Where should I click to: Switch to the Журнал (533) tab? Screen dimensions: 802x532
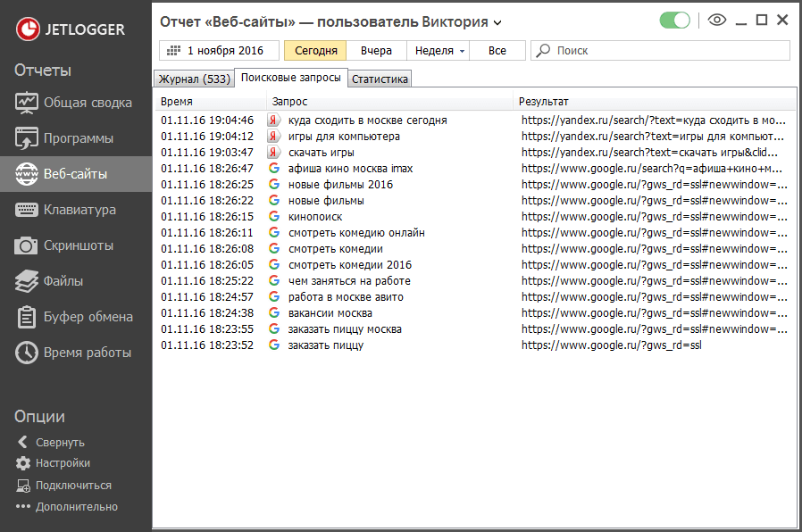point(194,79)
